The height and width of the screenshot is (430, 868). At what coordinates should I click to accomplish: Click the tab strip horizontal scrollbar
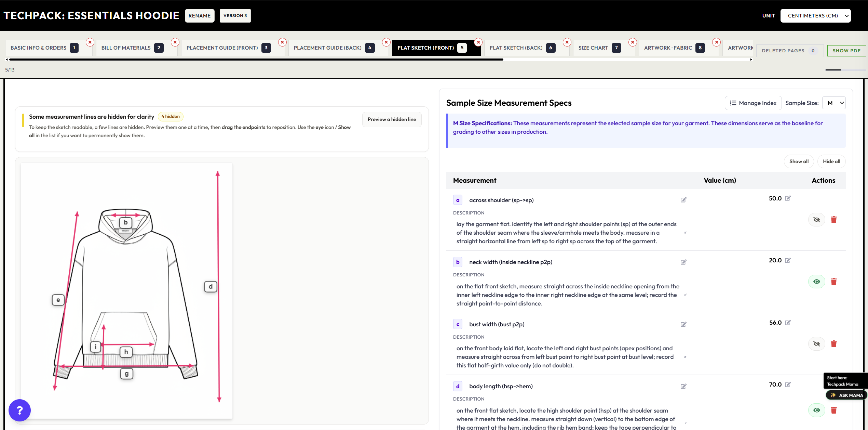pyautogui.click(x=256, y=60)
